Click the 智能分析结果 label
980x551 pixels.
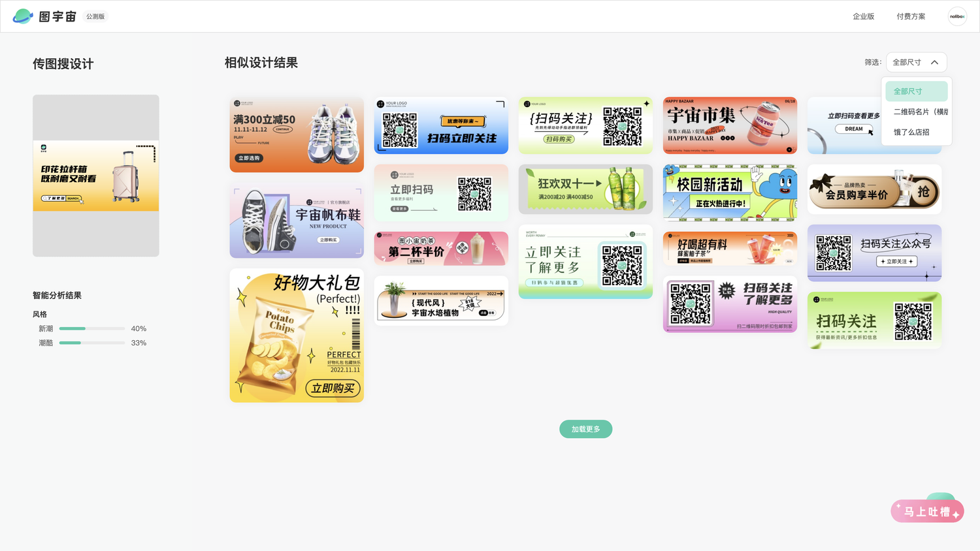(57, 295)
